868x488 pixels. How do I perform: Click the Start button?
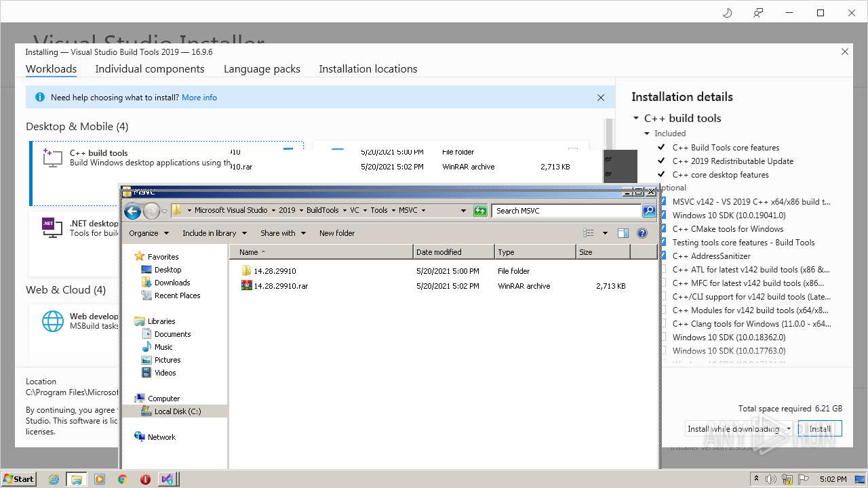point(18,479)
